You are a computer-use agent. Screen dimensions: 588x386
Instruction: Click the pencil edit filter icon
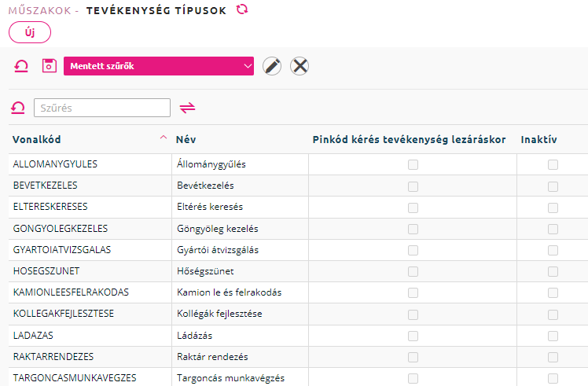pyautogui.click(x=272, y=66)
